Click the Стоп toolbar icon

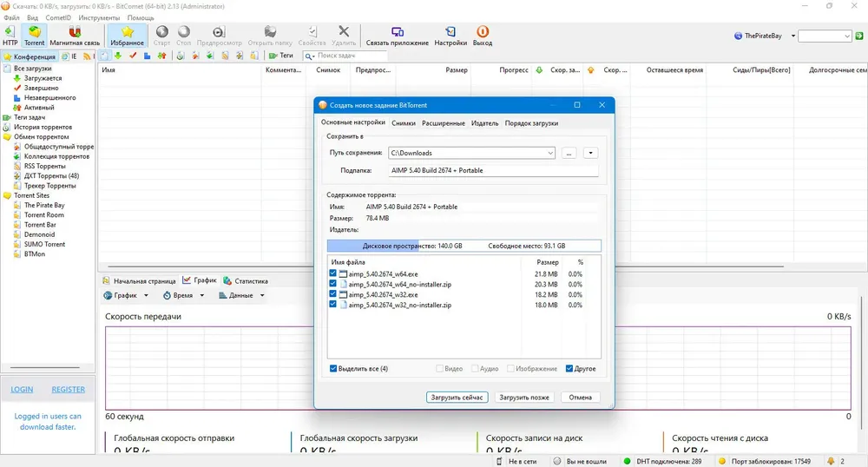pos(184,36)
